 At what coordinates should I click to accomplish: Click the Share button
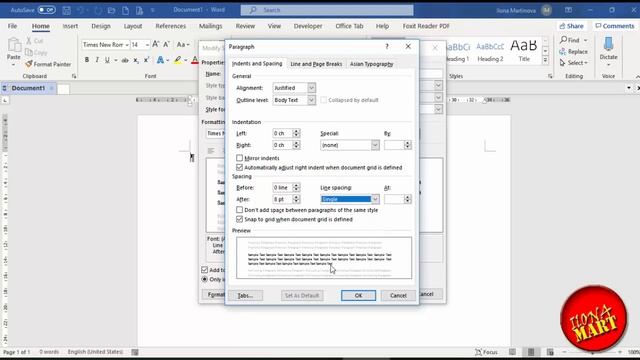pyautogui.click(x=571, y=26)
